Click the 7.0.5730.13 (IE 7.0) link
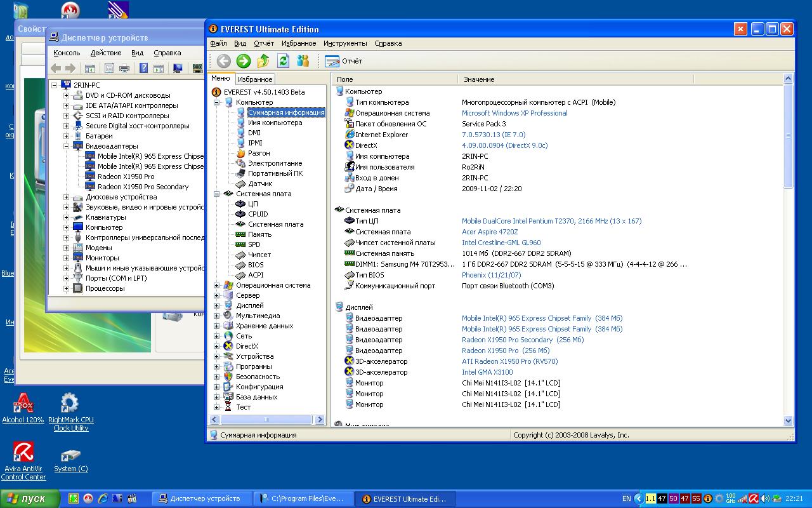This screenshot has width=812, height=508. [x=494, y=135]
